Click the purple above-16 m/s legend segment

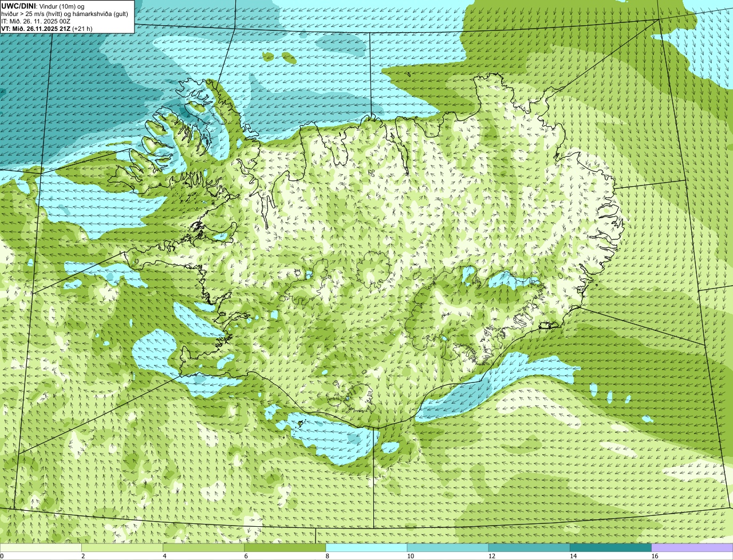point(692,547)
